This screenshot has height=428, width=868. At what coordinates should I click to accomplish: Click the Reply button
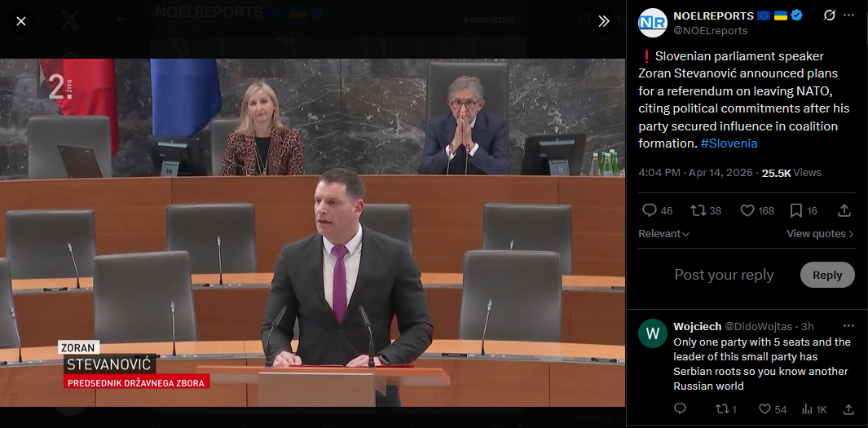click(827, 275)
